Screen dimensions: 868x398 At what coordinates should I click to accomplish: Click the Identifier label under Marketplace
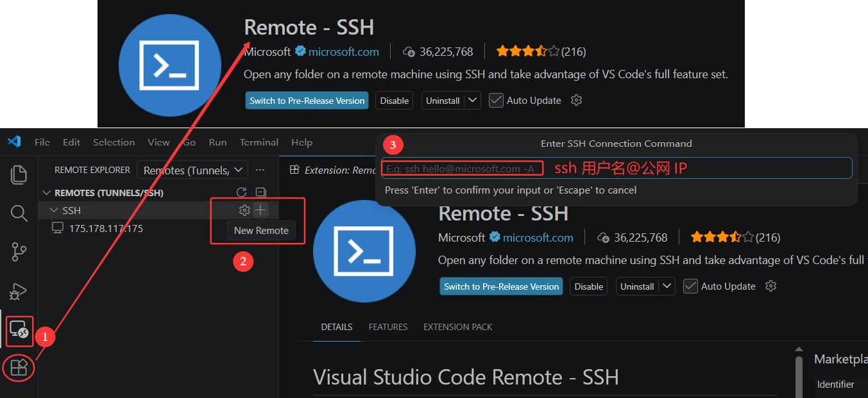(x=836, y=385)
